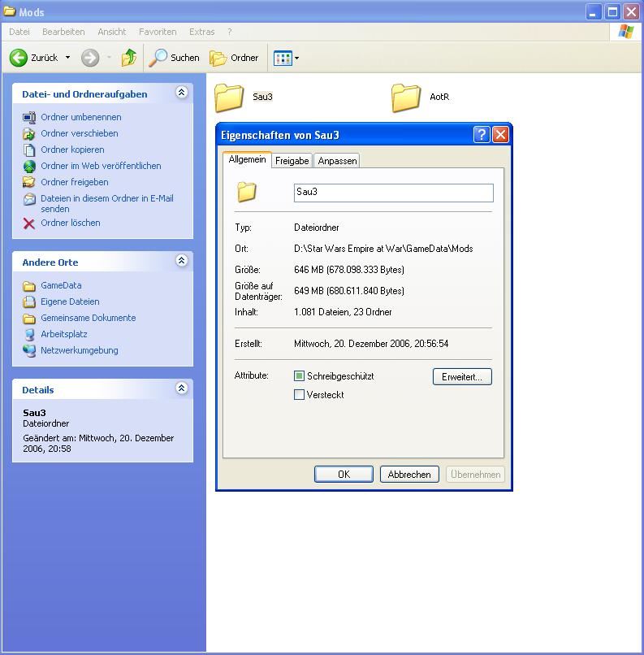This screenshot has width=644, height=655.
Task: Open Netzwerkumgebung link
Action: (80, 350)
